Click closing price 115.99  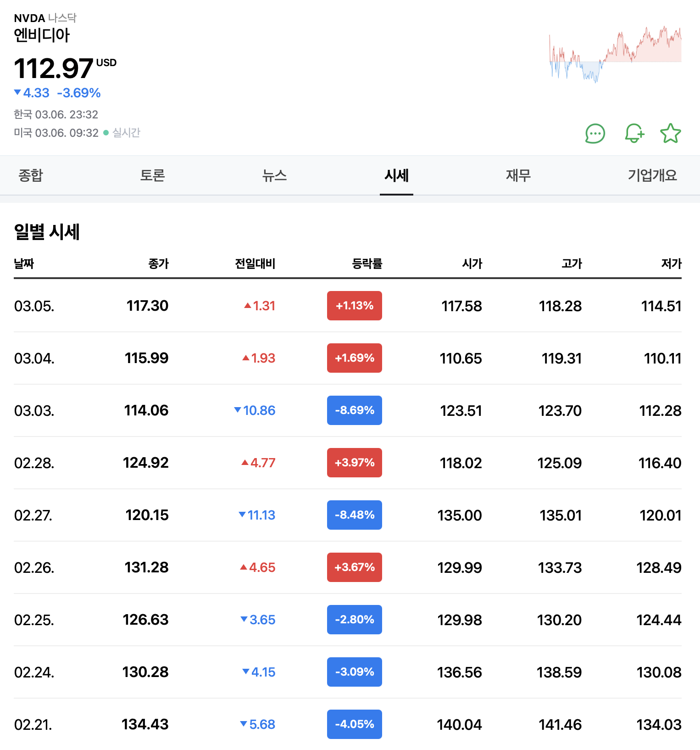[x=146, y=358]
